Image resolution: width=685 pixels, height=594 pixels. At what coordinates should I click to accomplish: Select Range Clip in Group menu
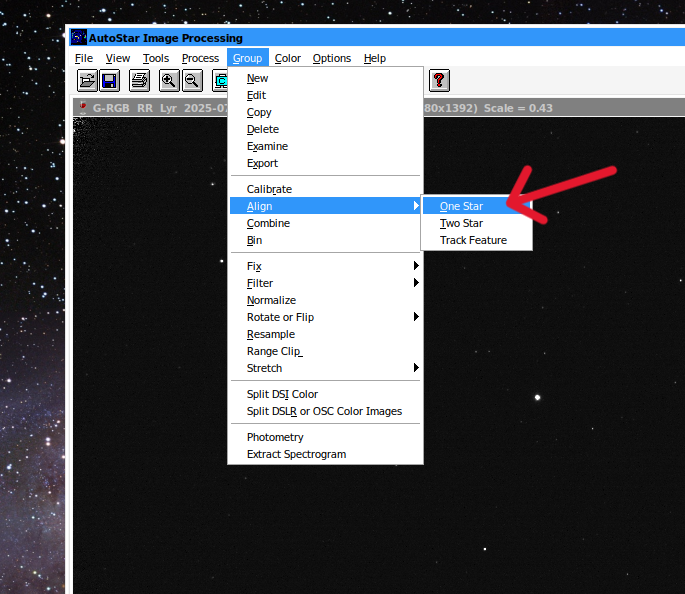[325, 351]
